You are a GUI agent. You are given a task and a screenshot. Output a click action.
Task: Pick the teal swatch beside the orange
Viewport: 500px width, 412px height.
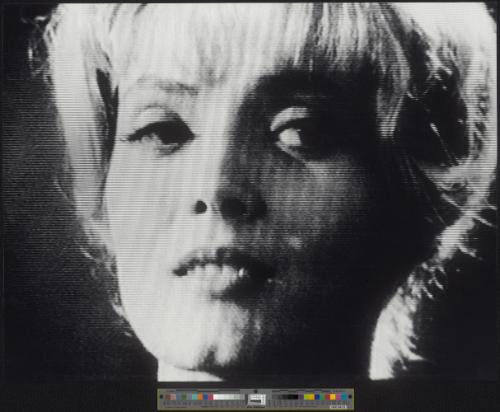click(x=195, y=397)
